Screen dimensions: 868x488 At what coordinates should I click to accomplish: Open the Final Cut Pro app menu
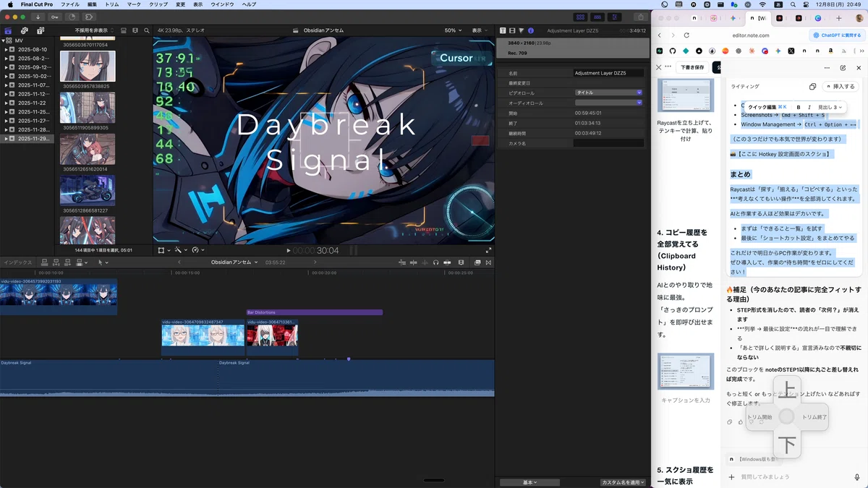coord(37,4)
